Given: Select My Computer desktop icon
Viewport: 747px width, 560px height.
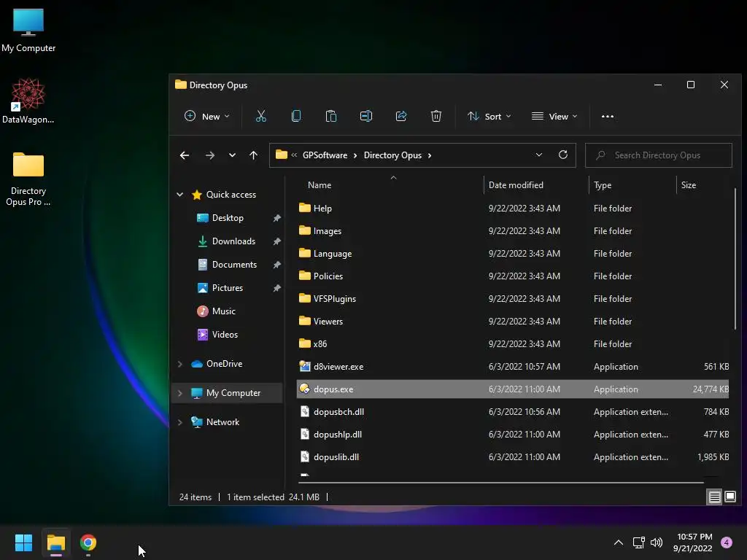Looking at the screenshot, I should [28, 30].
